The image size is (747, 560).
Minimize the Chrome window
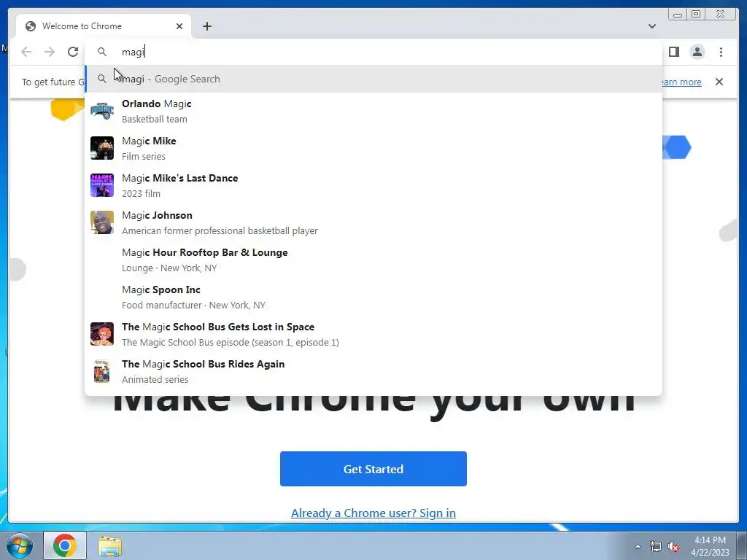coord(678,15)
